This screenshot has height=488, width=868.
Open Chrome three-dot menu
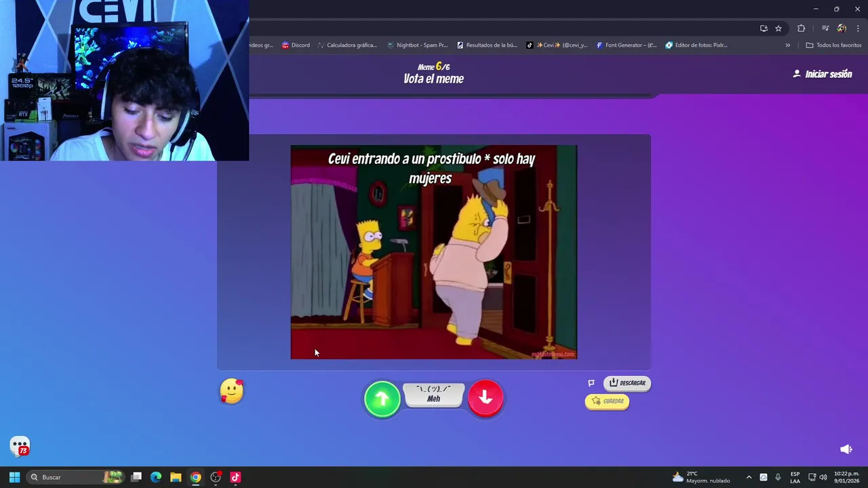[858, 28]
